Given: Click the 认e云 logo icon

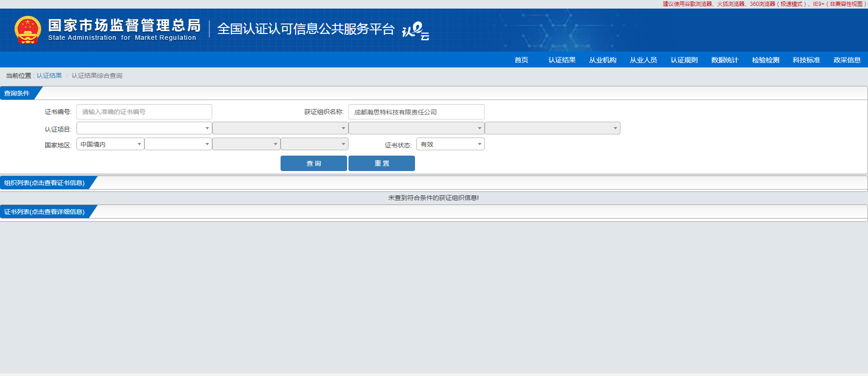Looking at the screenshot, I should click(415, 31).
